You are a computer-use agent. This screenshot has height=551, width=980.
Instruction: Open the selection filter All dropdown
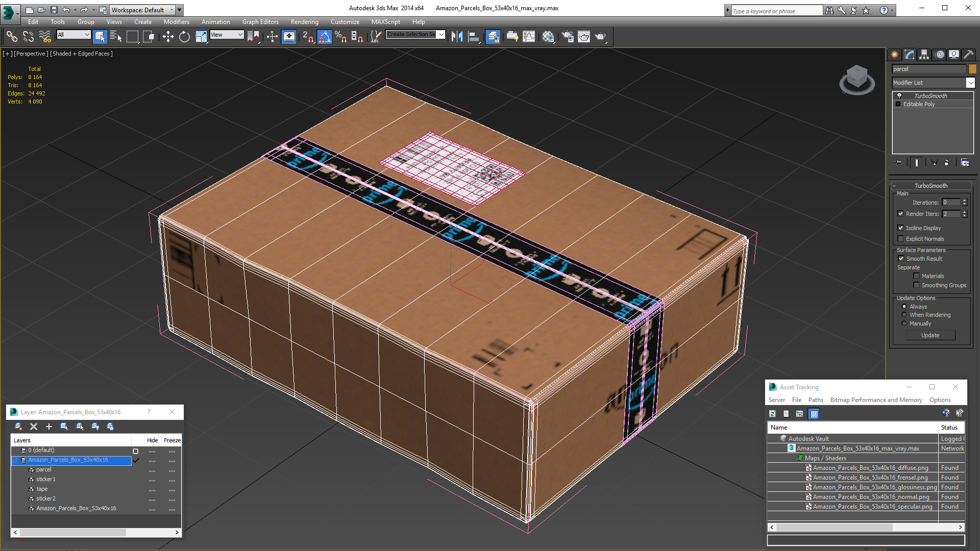coord(73,35)
